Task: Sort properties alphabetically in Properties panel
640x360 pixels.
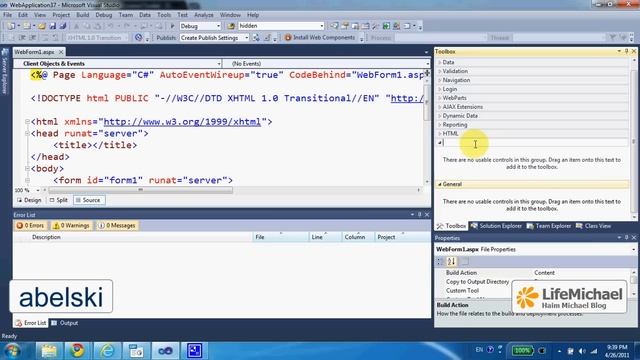Action: click(451, 261)
